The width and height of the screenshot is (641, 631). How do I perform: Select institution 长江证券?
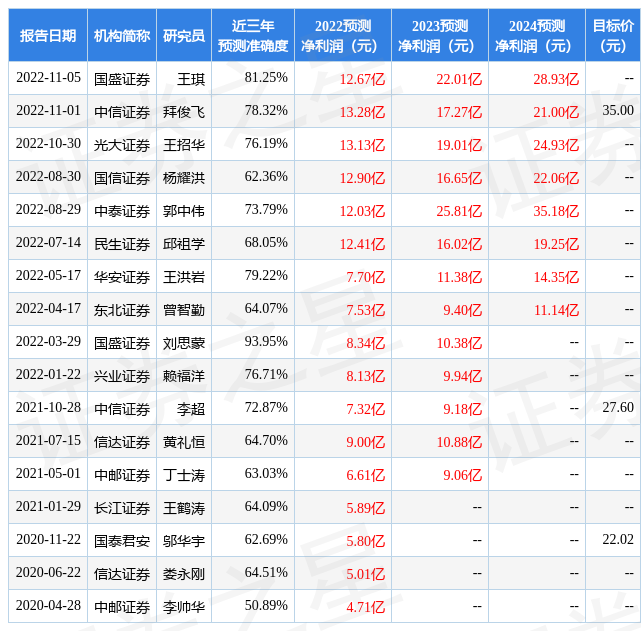click(x=122, y=508)
